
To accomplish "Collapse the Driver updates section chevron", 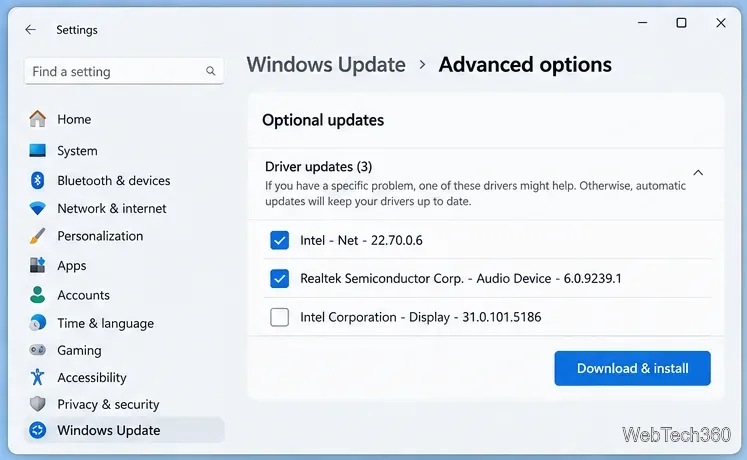I will pyautogui.click(x=698, y=172).
